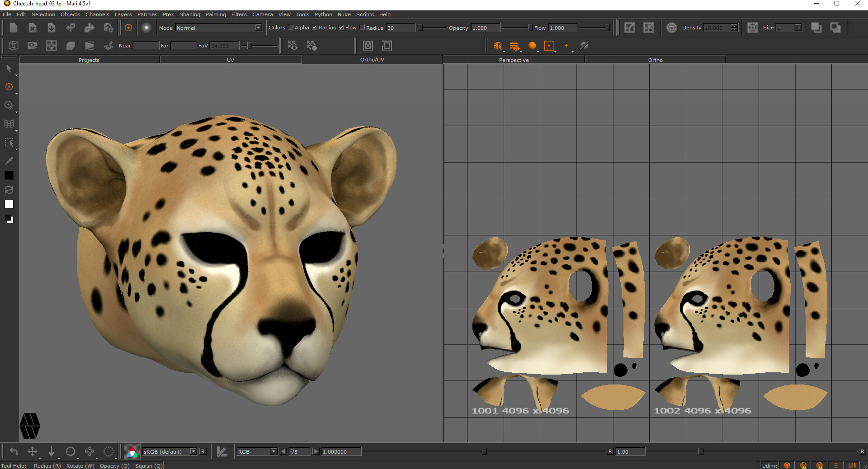Enable the Alpha checkbox
Viewport: 868px width, 469px height.
click(291, 28)
